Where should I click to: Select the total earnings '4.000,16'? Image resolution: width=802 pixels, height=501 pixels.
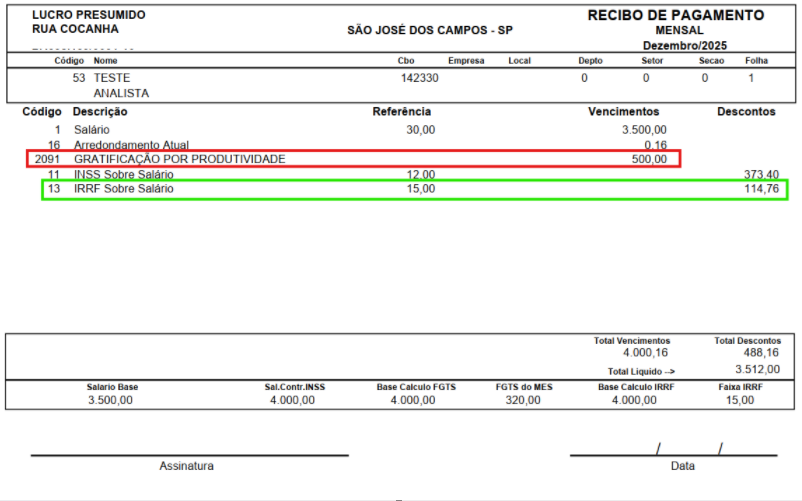pos(645,352)
